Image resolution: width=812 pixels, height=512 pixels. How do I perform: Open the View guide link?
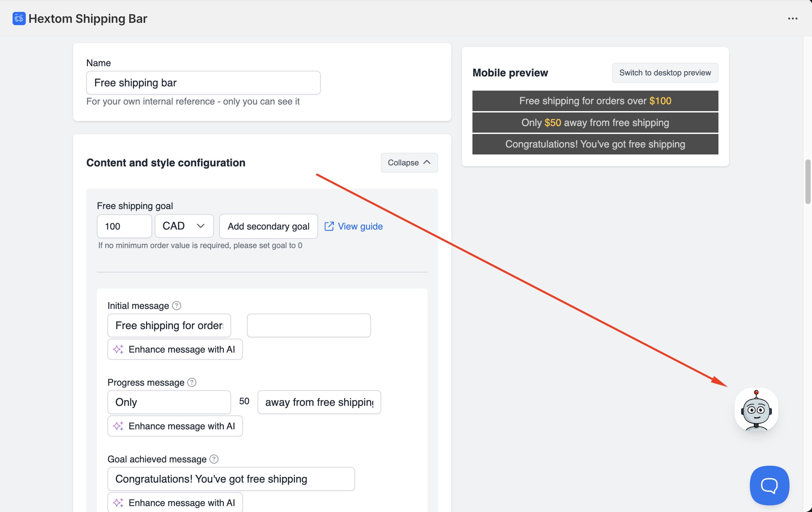pyautogui.click(x=360, y=226)
